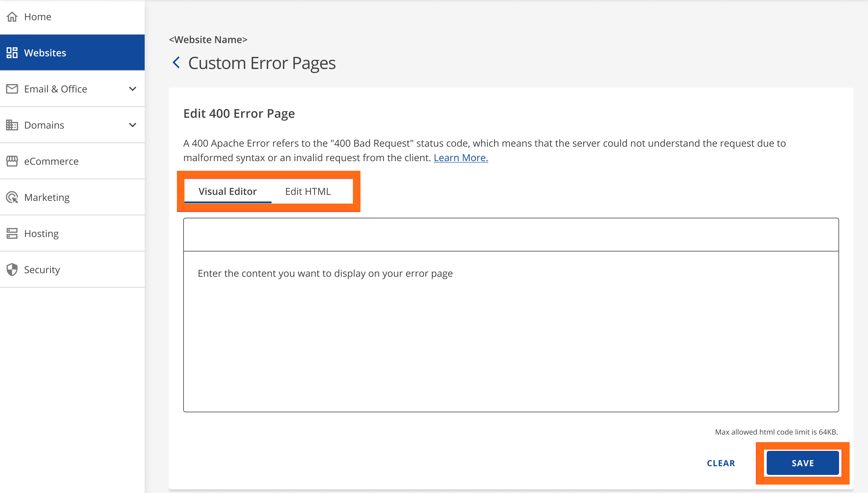Open the Learn More link
The width and height of the screenshot is (868, 493).
click(x=461, y=158)
